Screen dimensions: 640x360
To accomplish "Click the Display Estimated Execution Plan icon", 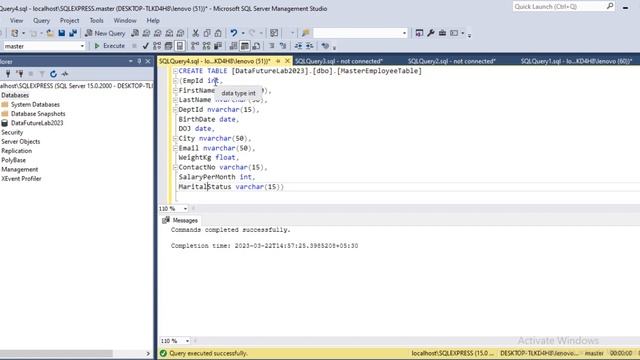I will tap(157, 46).
